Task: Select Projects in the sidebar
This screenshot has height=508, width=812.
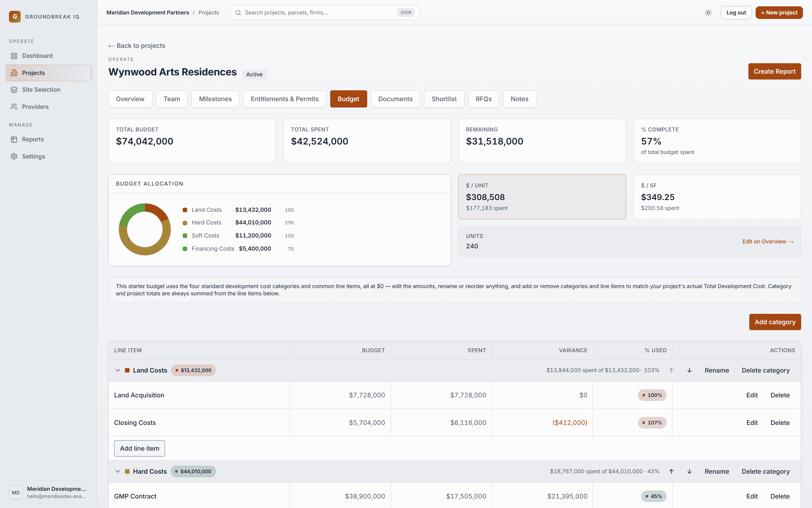Action: click(48, 73)
